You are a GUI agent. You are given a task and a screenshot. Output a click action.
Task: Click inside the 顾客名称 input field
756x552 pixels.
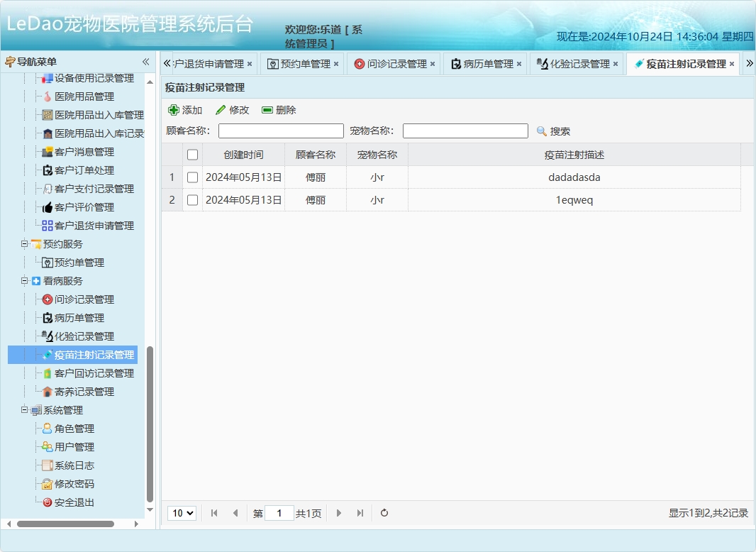coord(280,131)
